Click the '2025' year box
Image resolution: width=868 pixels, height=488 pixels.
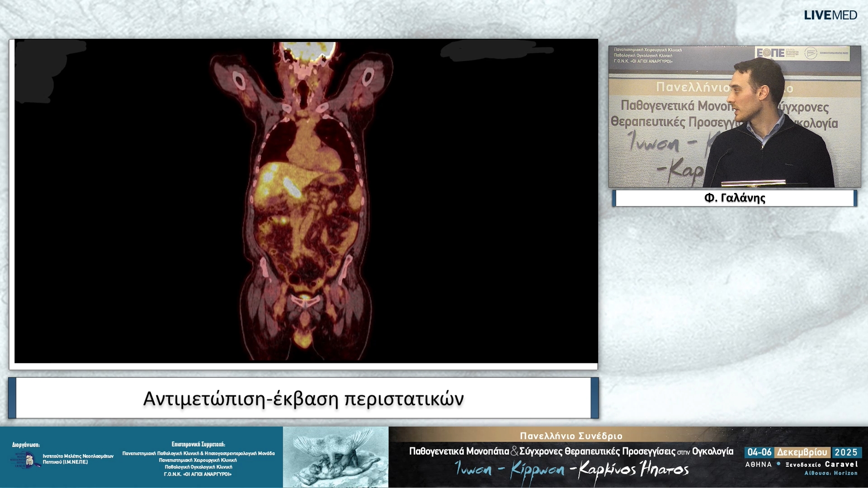pos(846,452)
